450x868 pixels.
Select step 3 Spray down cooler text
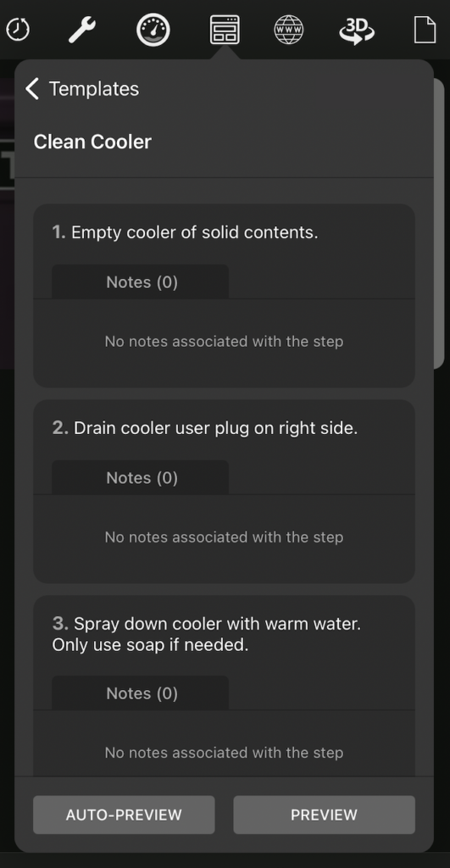pyautogui.click(x=207, y=634)
